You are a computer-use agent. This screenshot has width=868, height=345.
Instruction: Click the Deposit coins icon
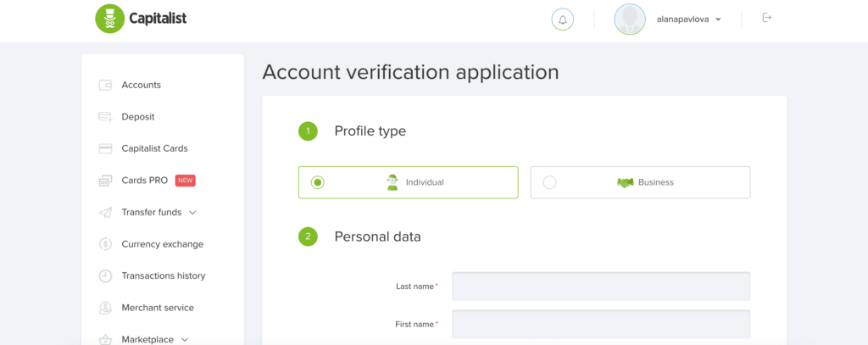pos(105,117)
